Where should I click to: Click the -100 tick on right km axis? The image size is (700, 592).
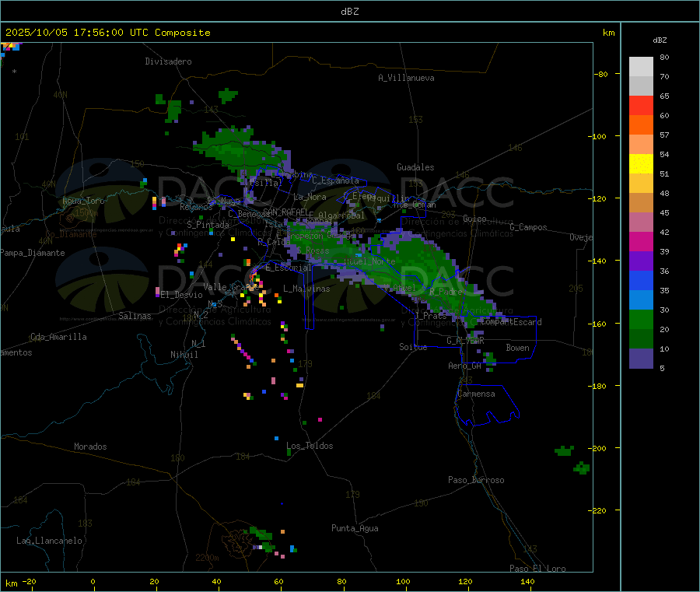click(597, 136)
